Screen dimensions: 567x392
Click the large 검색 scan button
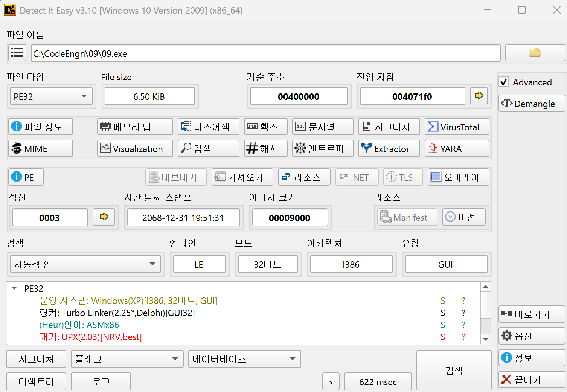tap(454, 370)
